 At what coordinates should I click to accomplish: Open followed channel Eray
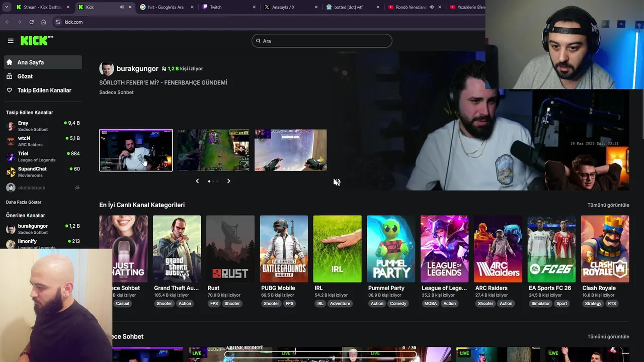[x=43, y=126]
